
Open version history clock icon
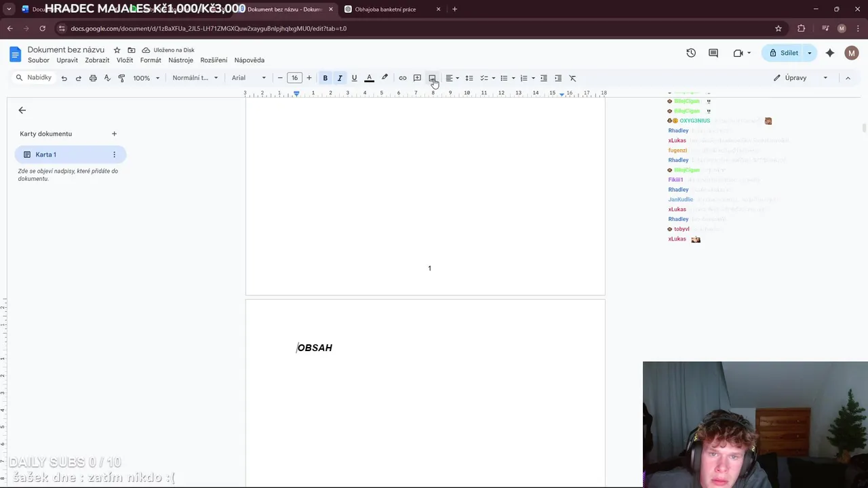pos(691,53)
